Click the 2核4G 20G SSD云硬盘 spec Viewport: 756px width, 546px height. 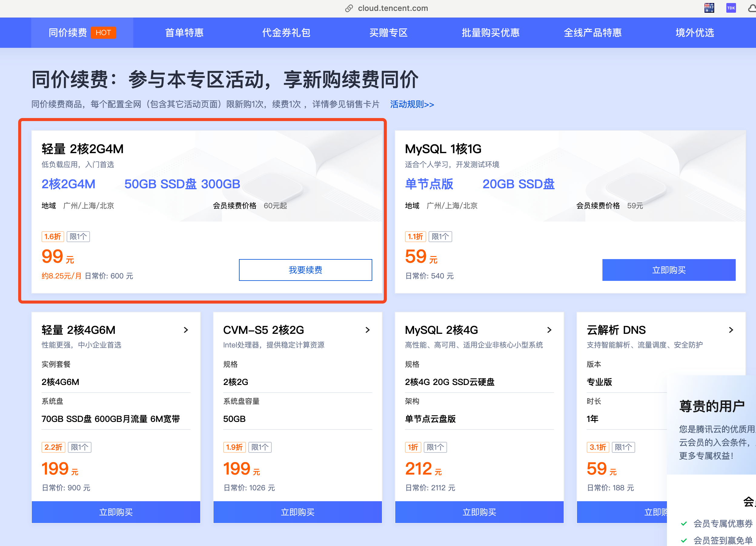450,382
